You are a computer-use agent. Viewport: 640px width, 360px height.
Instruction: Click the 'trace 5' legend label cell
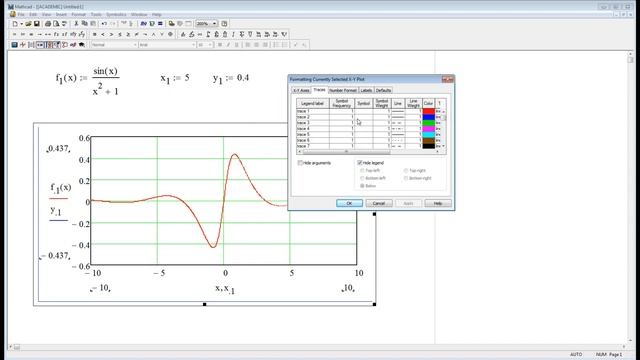313,134
